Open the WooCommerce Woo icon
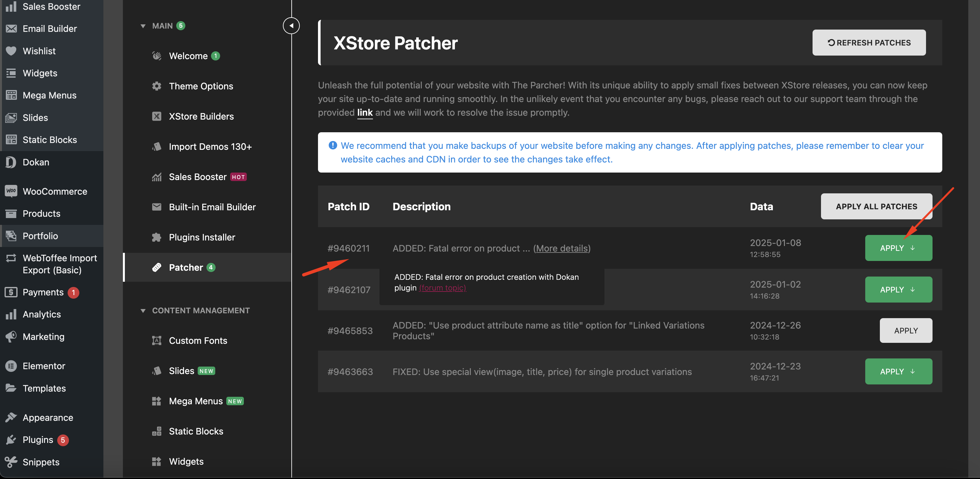This screenshot has width=980, height=479. [x=11, y=191]
